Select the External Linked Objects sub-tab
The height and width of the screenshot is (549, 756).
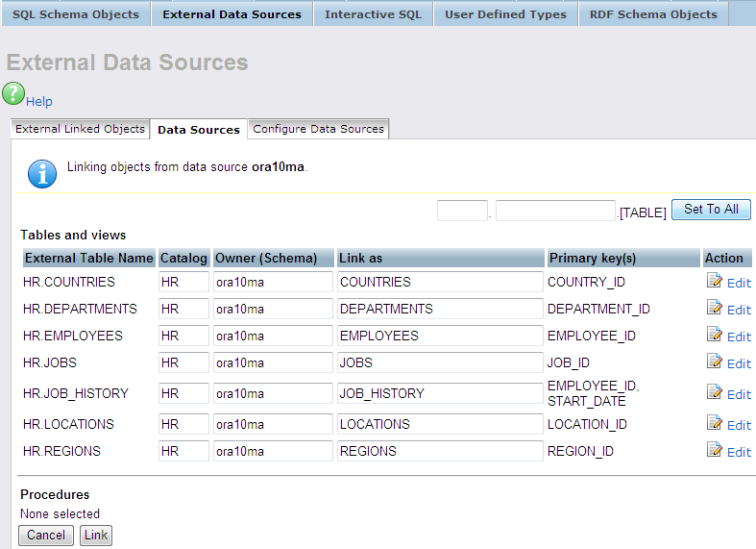pyautogui.click(x=80, y=129)
